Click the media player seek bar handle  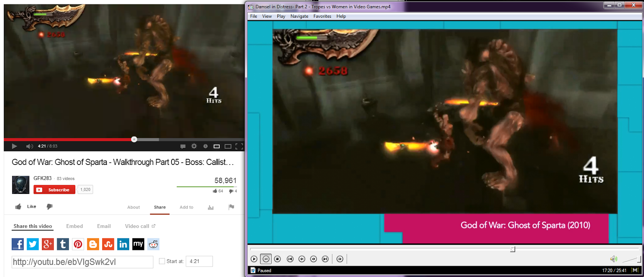click(512, 249)
